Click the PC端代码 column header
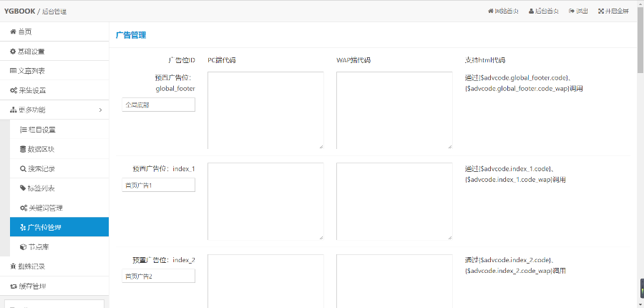The image size is (644, 308). 221,60
